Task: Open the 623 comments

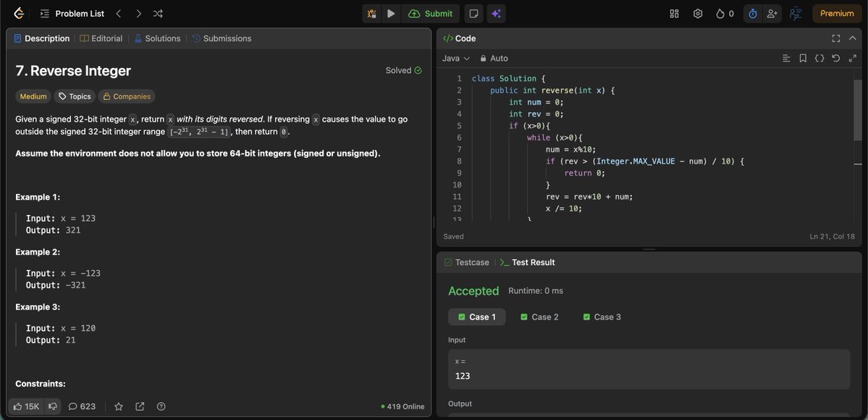Action: click(x=82, y=406)
